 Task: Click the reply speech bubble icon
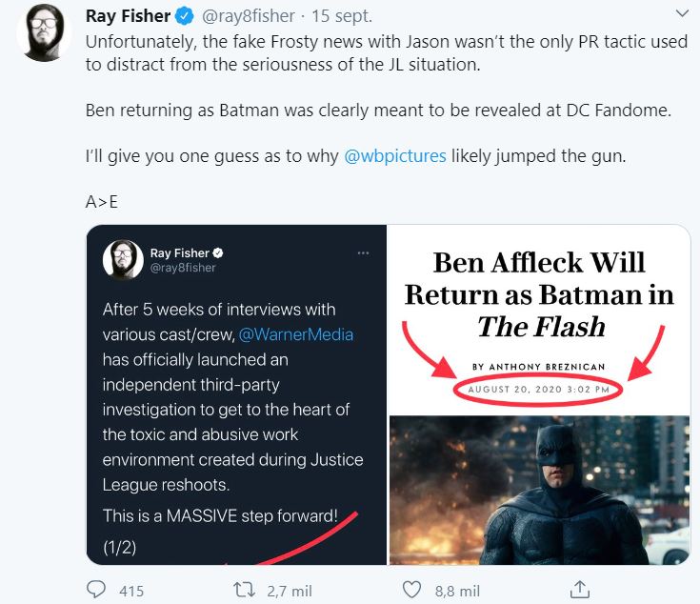96,590
